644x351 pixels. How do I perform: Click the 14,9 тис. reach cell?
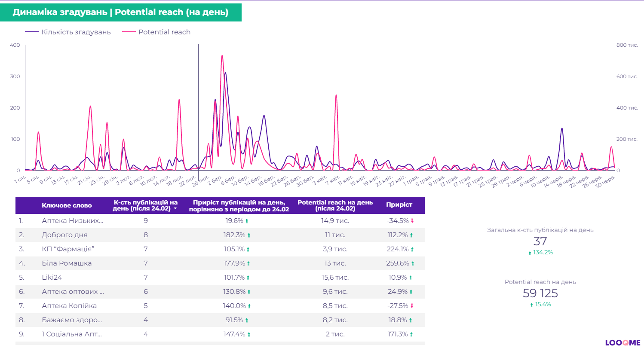(335, 221)
